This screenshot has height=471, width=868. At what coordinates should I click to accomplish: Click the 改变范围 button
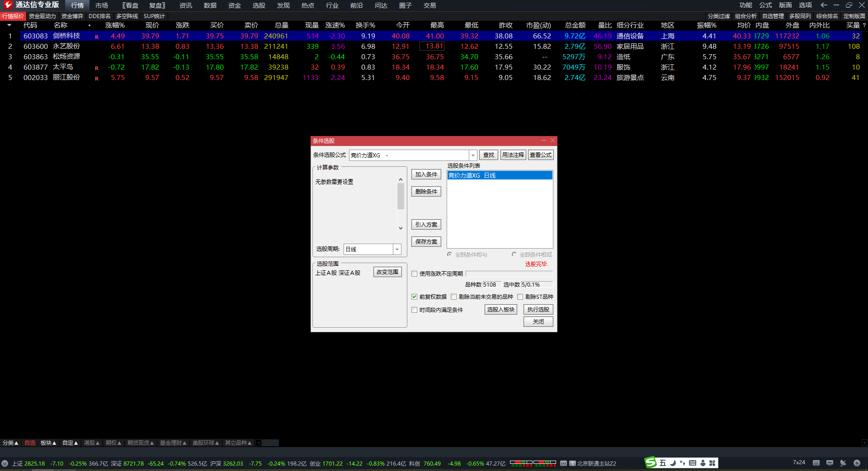[387, 272]
